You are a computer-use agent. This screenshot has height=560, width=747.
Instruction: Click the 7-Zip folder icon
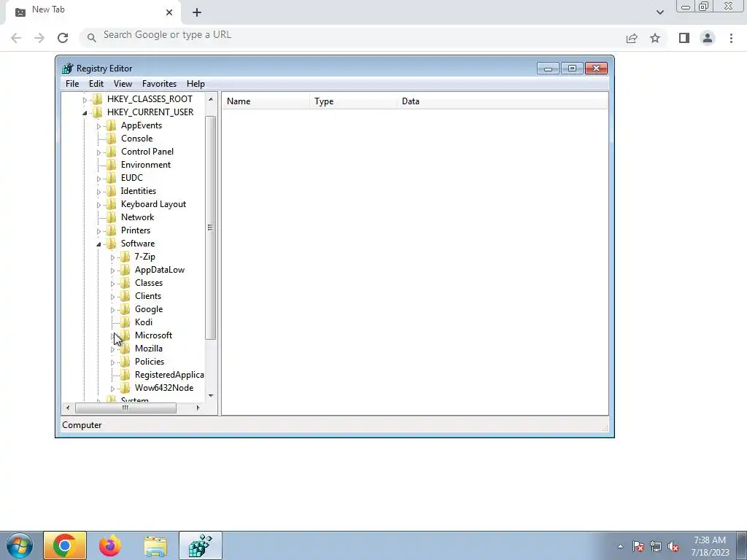click(x=125, y=257)
